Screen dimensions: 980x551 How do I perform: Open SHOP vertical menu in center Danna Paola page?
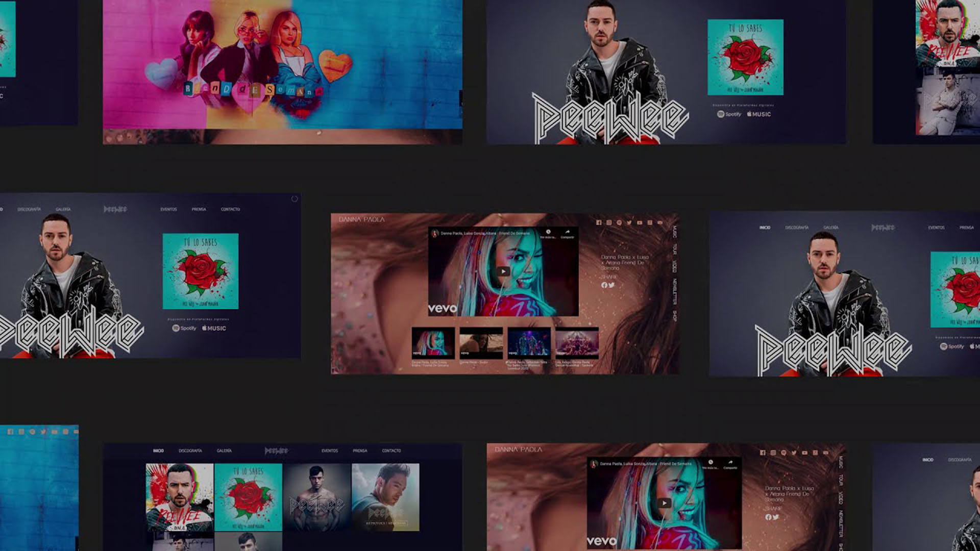(x=674, y=316)
